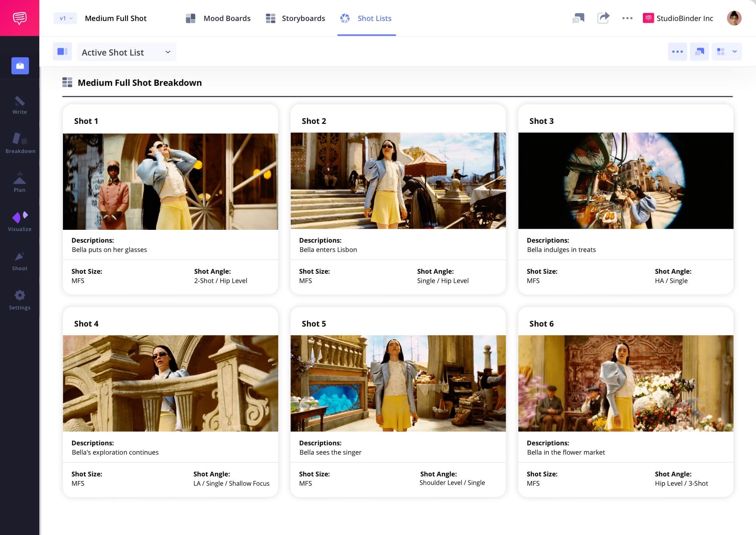Open the toolbar three-dots options button

pyautogui.click(x=677, y=52)
